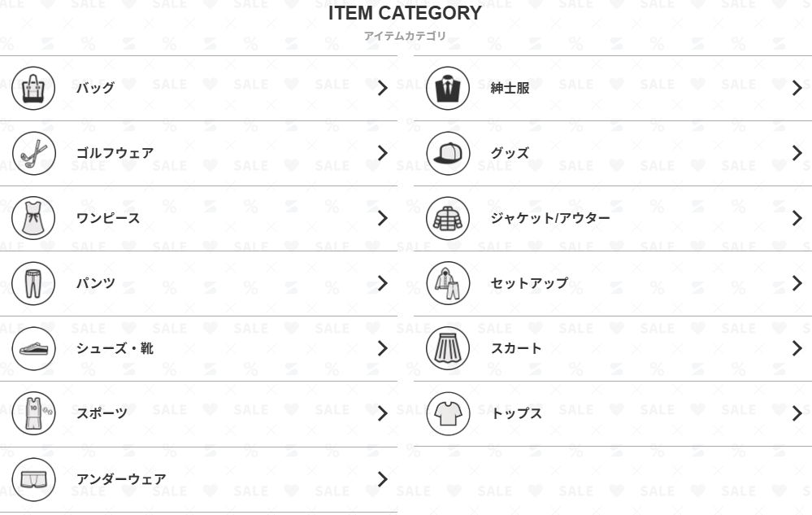812x515 pixels.
Task: Select the シューズ・靴 sneaker icon
Action: (x=33, y=348)
